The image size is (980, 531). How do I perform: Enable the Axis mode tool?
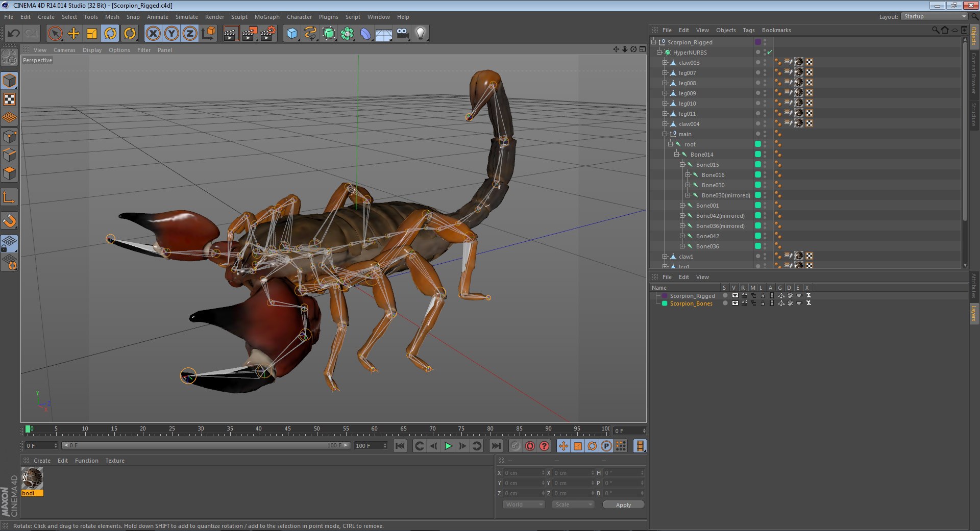click(x=10, y=197)
